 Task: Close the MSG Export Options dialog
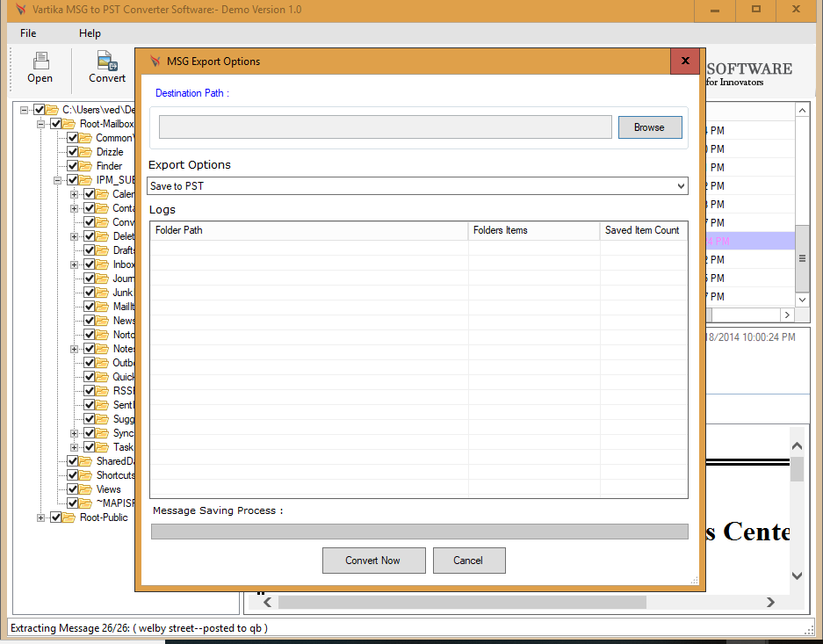(x=685, y=61)
